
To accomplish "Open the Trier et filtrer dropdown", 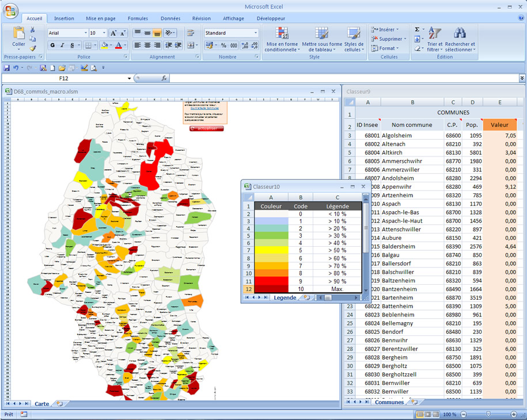I will pos(435,40).
